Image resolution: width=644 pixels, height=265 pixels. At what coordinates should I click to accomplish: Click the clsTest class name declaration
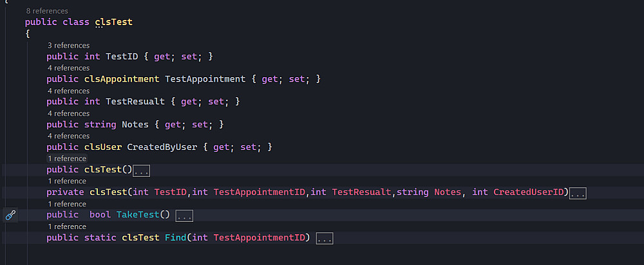[x=113, y=23]
